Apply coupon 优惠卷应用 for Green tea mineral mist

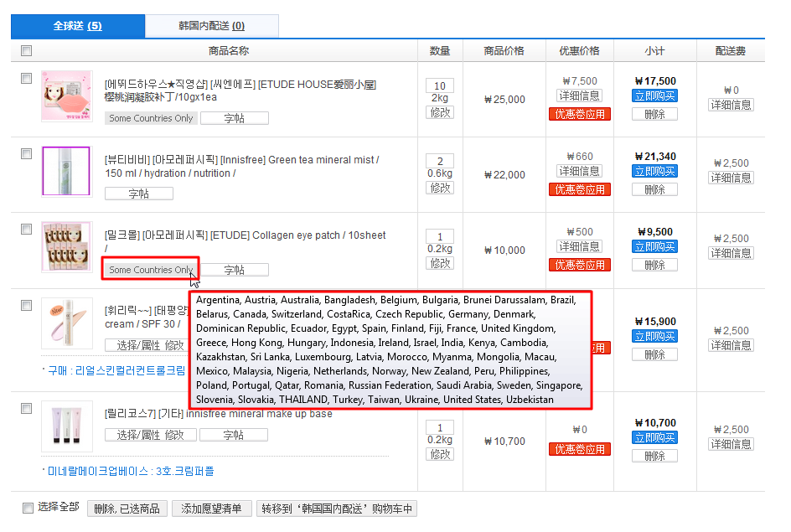(x=580, y=189)
